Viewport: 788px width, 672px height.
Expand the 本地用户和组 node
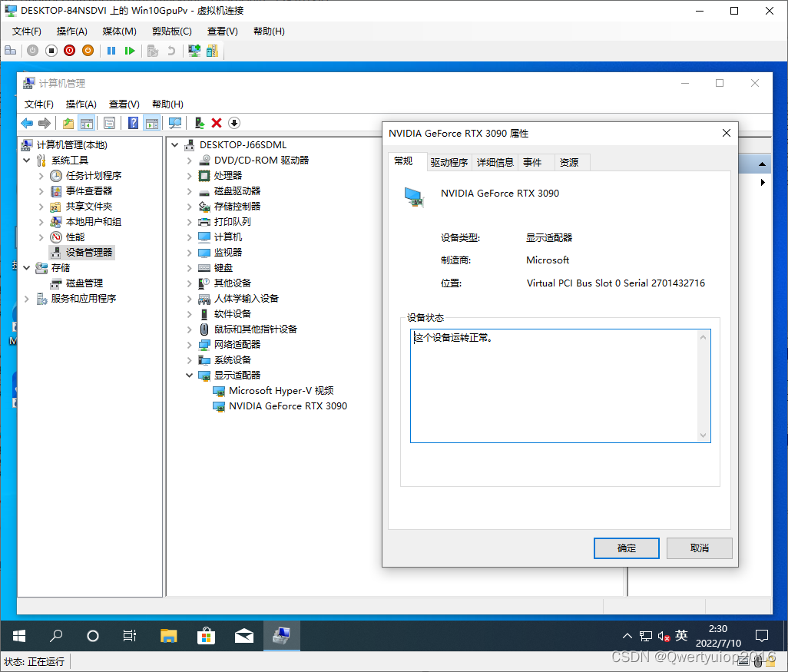coord(41,222)
